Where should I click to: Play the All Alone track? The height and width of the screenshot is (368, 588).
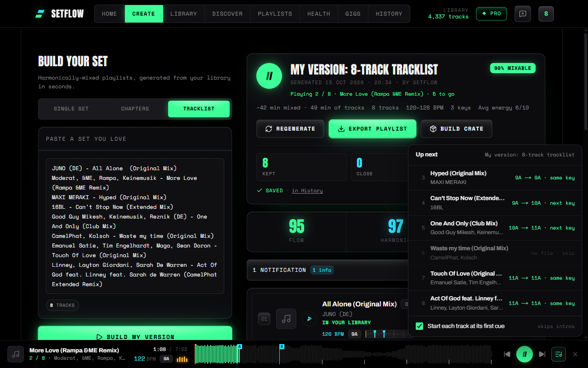pos(309,318)
